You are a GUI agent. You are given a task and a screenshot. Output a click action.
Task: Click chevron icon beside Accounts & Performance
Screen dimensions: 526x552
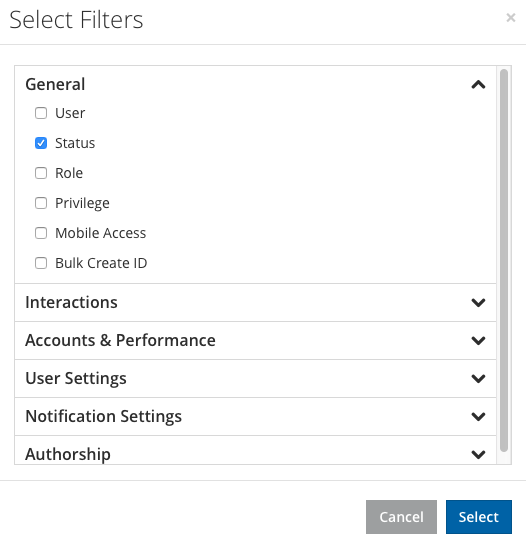(478, 340)
